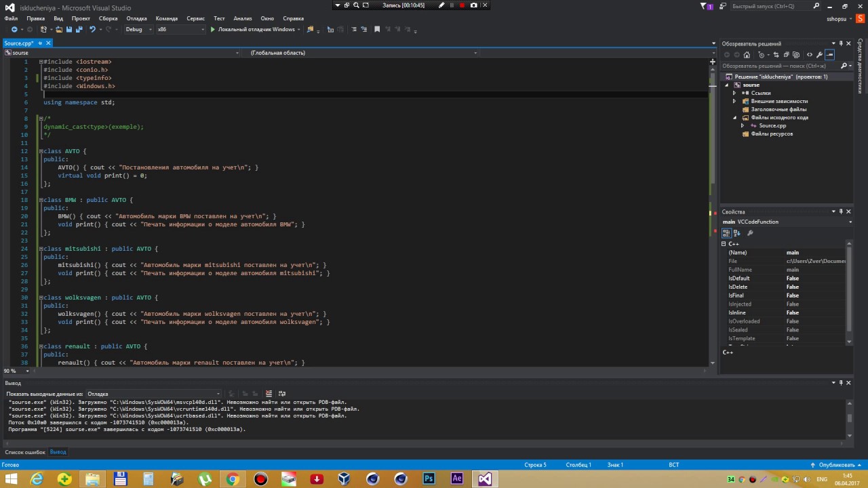
Task: Open the output source dropdown showing Отладка
Action: coord(154,394)
